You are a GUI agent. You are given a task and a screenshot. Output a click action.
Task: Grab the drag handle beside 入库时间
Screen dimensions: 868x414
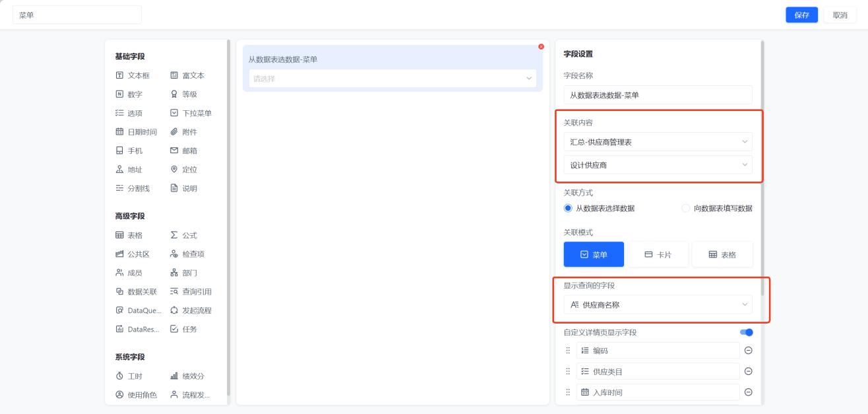pyautogui.click(x=568, y=392)
